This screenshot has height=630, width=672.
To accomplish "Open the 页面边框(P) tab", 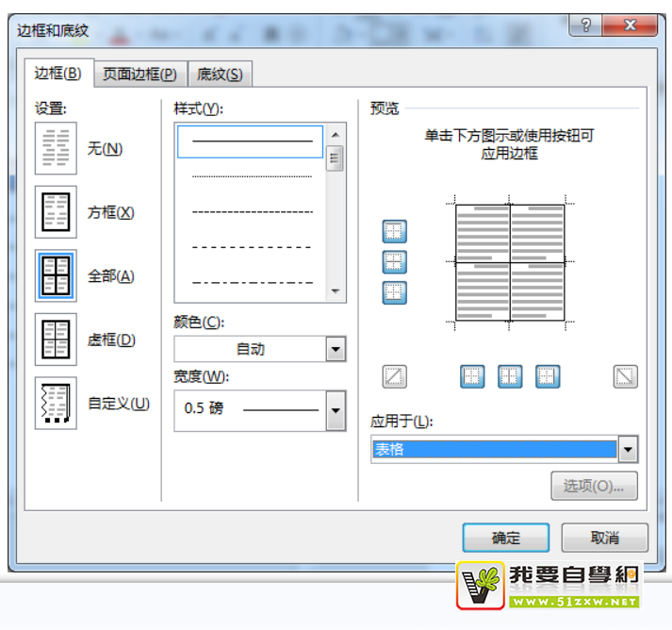I will tap(140, 75).
